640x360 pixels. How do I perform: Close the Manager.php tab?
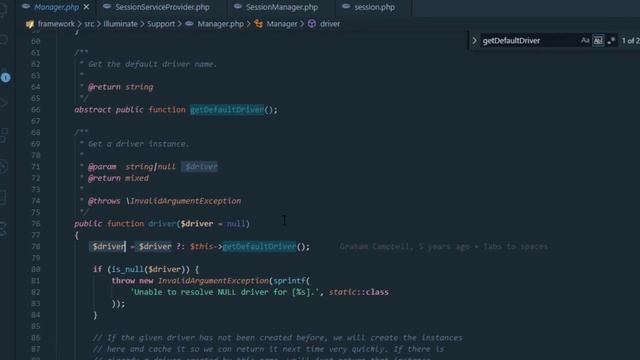(86, 7)
